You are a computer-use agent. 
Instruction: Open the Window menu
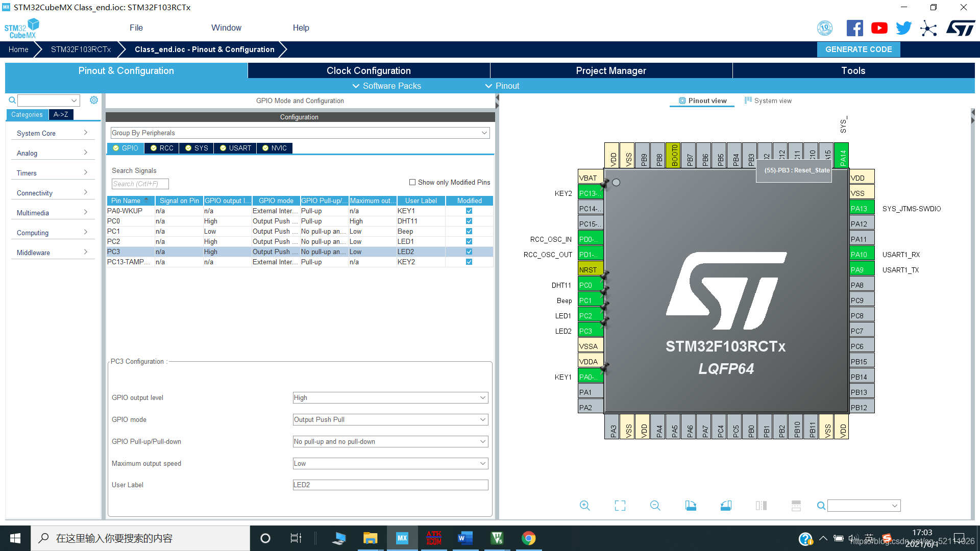(226, 28)
